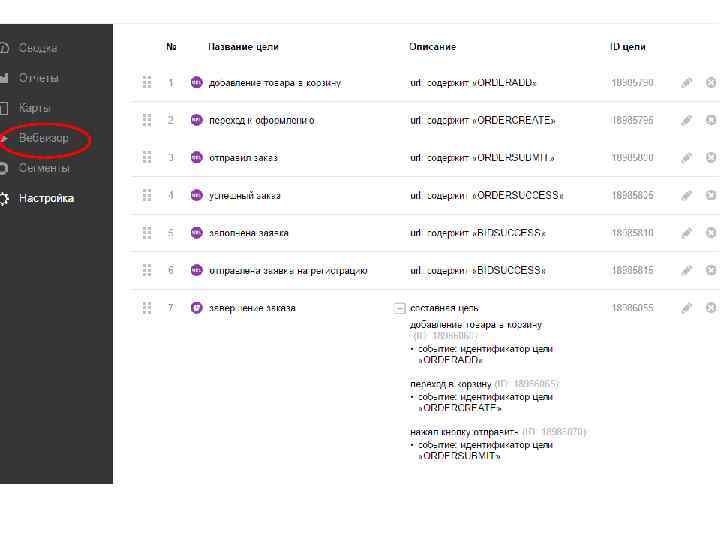Open Сегменты menu item
720x540 pixels.
[x=44, y=168]
